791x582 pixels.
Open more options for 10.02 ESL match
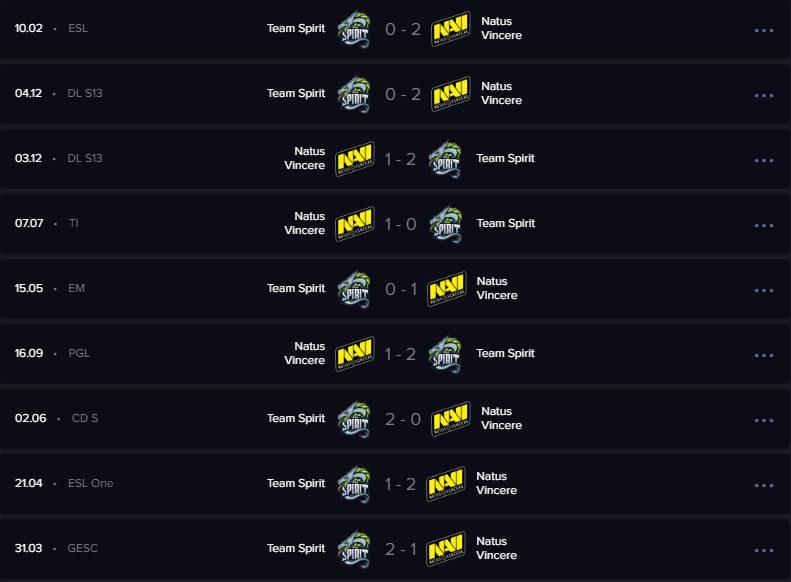[x=764, y=30]
